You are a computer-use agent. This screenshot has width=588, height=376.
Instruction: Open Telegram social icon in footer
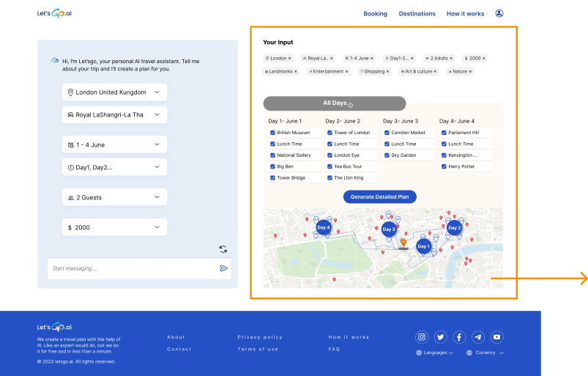point(477,337)
